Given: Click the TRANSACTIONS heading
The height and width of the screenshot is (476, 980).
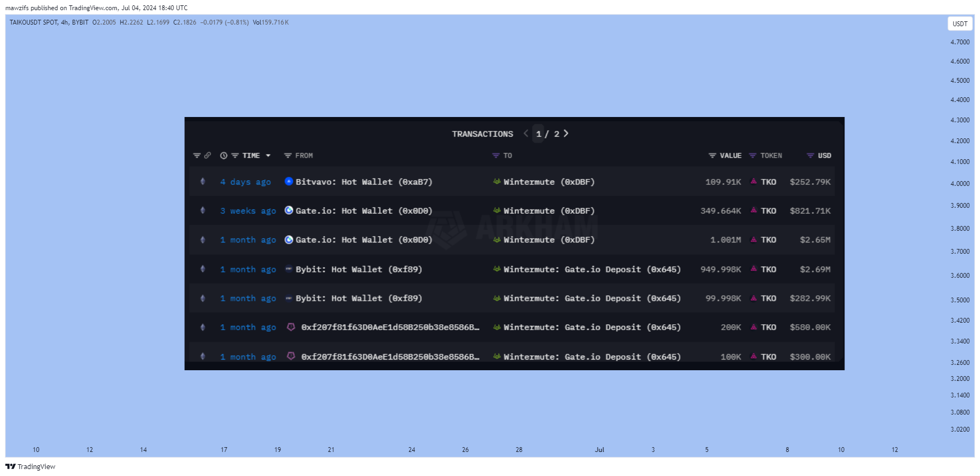Looking at the screenshot, I should pyautogui.click(x=482, y=134).
